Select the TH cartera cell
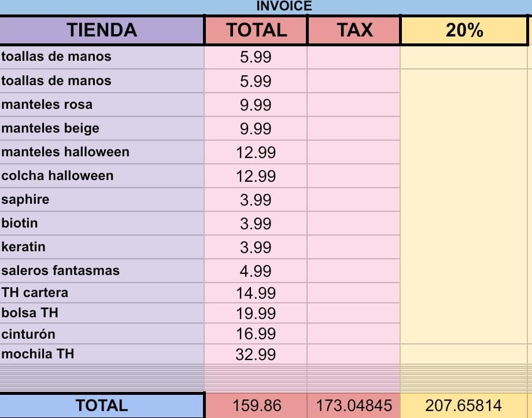The image size is (532, 418). click(102, 293)
